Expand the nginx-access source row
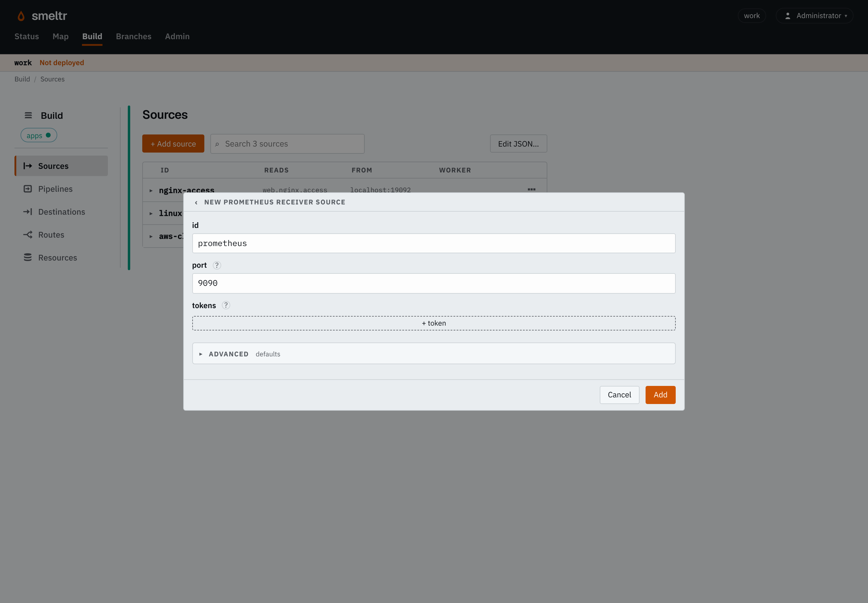Viewport: 868px width, 603px height. pyautogui.click(x=151, y=191)
